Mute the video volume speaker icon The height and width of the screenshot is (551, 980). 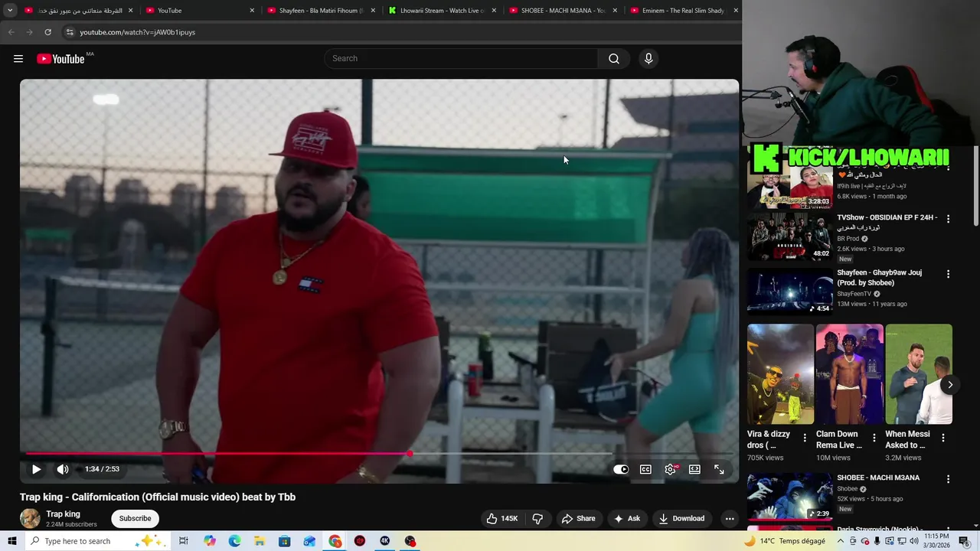[63, 469]
